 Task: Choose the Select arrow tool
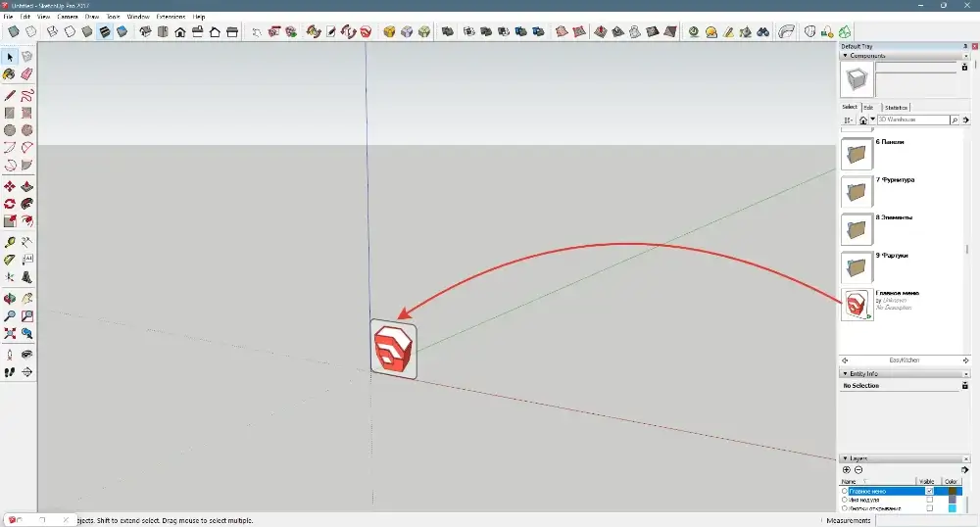(x=10, y=57)
